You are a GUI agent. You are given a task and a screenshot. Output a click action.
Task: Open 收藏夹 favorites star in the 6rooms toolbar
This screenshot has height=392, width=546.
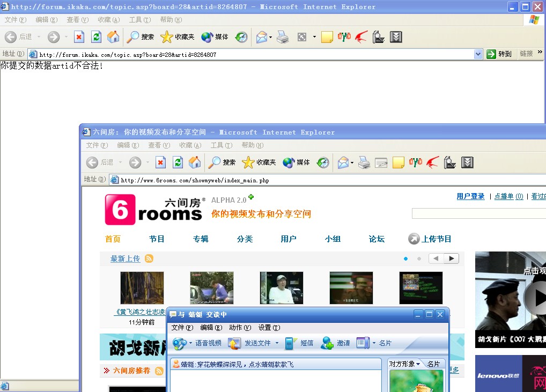(248, 162)
